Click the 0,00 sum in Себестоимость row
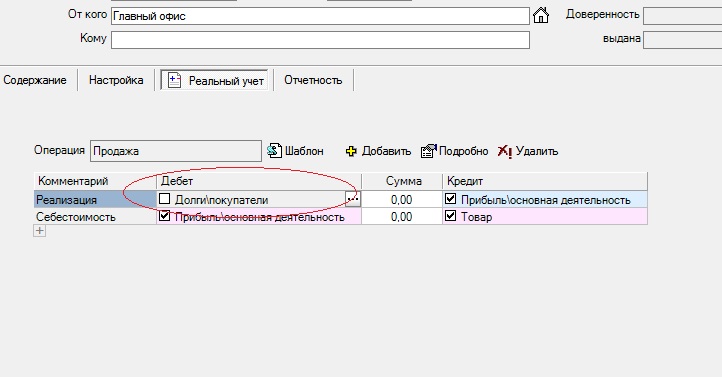Viewport: 722px width, 377px height. [402, 216]
